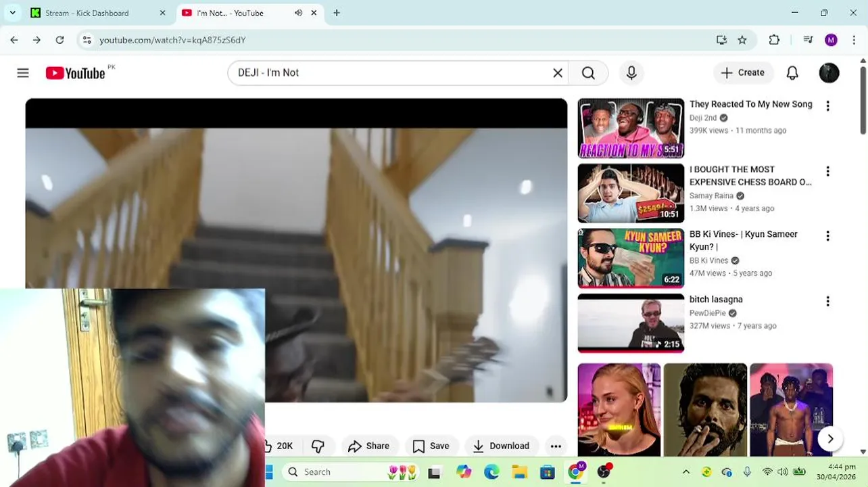868x487 pixels.
Task: Share the video
Action: click(369, 446)
